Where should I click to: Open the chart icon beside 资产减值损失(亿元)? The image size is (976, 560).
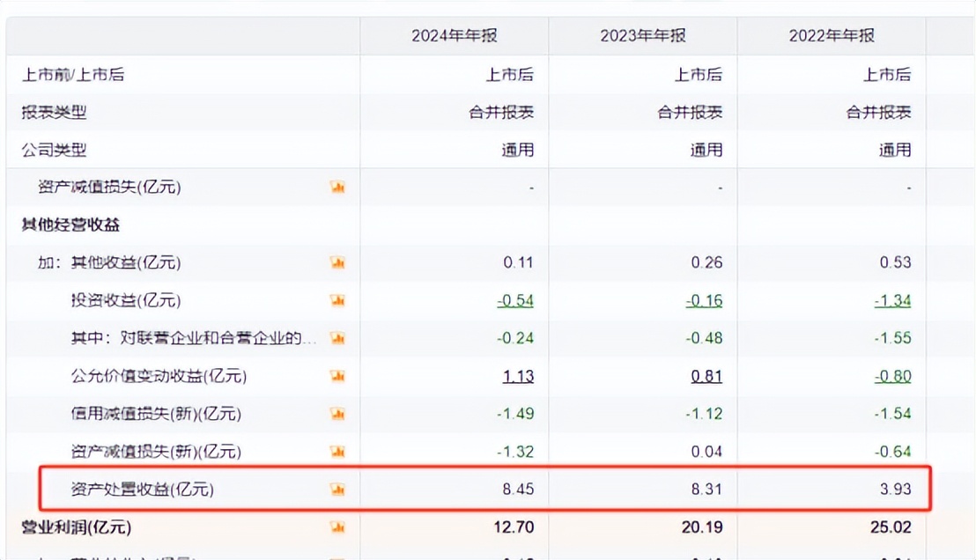coord(336,187)
